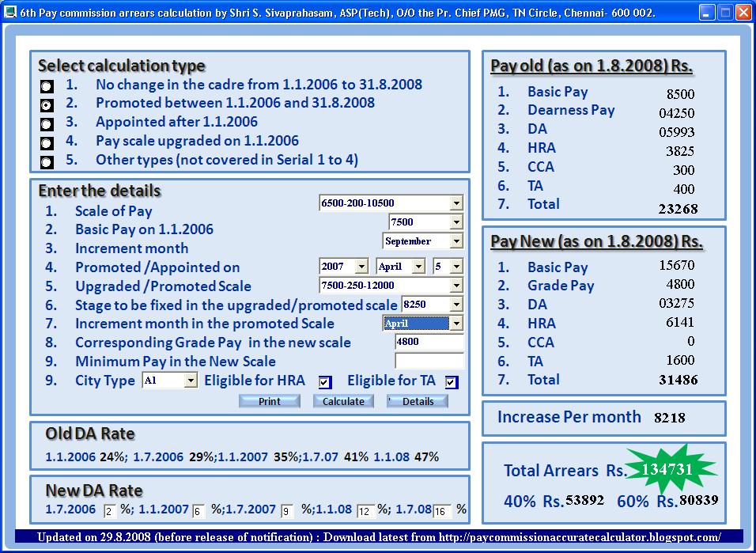This screenshot has width=756, height=553.
Task: Click the blogspot download link in footer
Action: [580, 537]
